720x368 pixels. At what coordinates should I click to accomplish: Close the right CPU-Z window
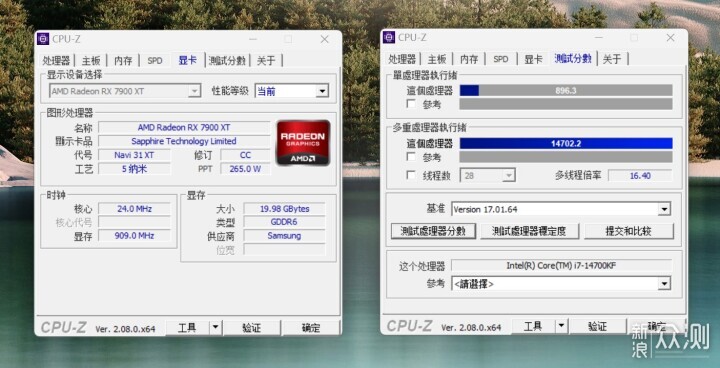[x=670, y=38]
